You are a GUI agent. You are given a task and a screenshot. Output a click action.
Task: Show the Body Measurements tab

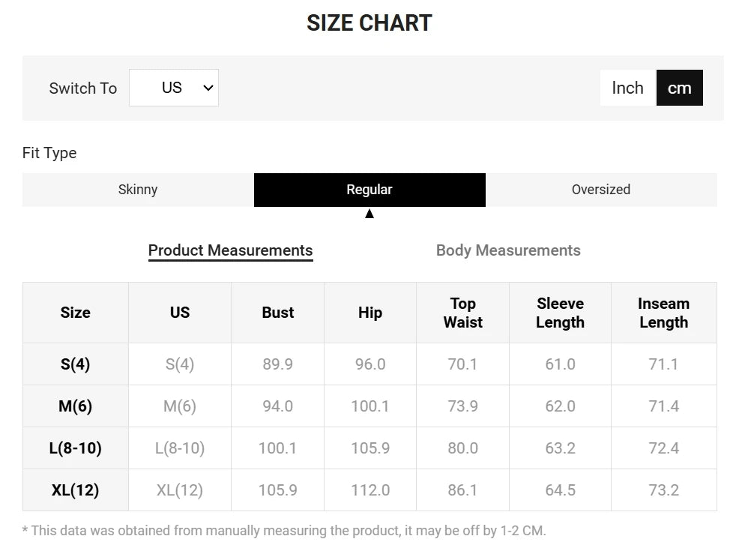[508, 250]
